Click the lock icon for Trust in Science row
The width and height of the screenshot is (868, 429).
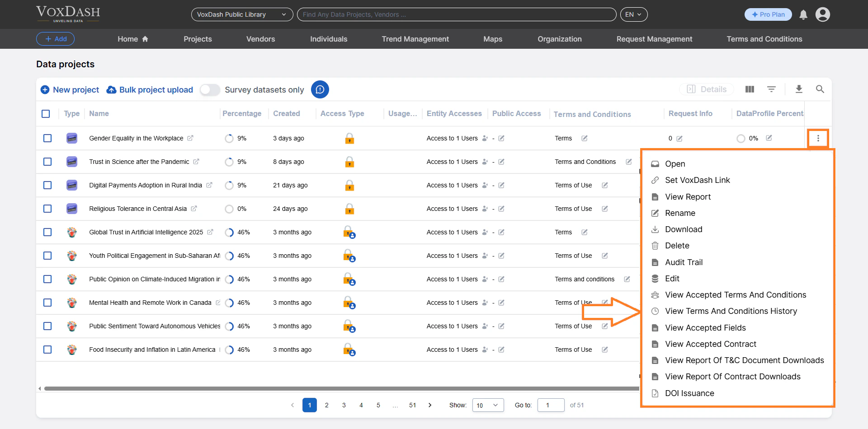tap(349, 162)
